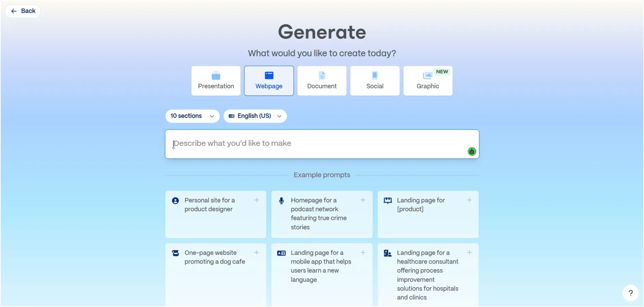Click the consultant icon on healthcare card
The image size is (644, 307).
(388, 253)
